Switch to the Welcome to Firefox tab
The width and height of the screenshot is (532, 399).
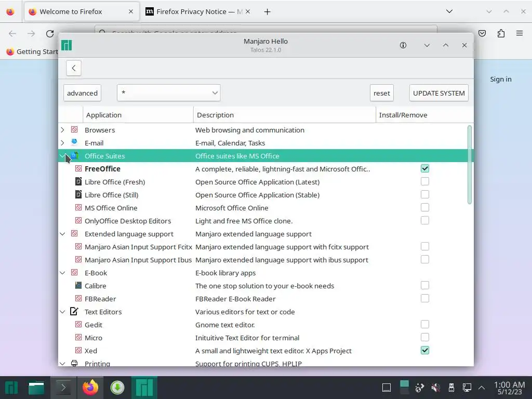coord(82,11)
